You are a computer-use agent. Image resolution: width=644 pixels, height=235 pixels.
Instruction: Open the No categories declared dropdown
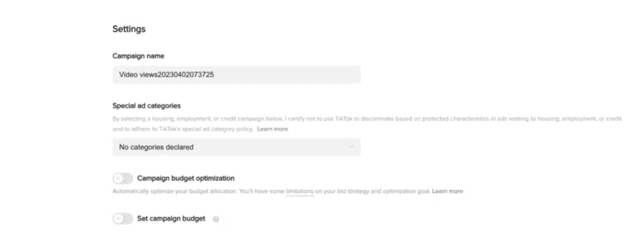click(236, 147)
